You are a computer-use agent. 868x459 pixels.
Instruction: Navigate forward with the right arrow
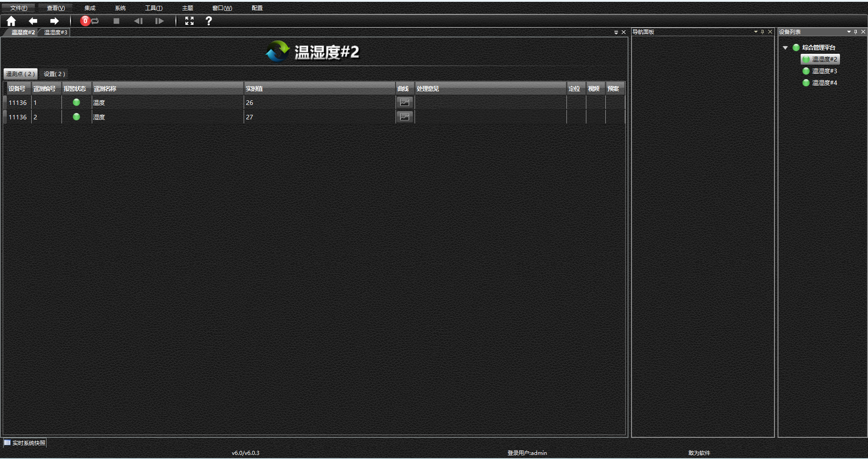pos(54,21)
